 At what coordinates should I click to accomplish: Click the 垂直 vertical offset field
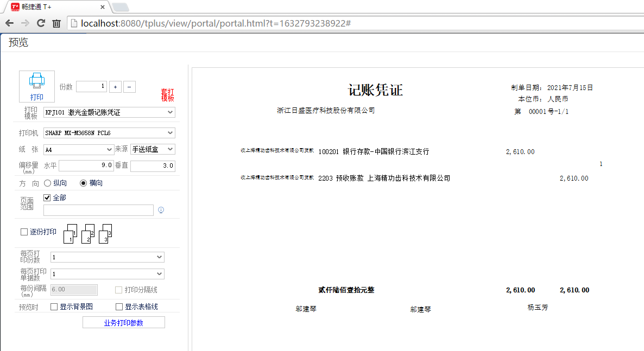coord(153,165)
